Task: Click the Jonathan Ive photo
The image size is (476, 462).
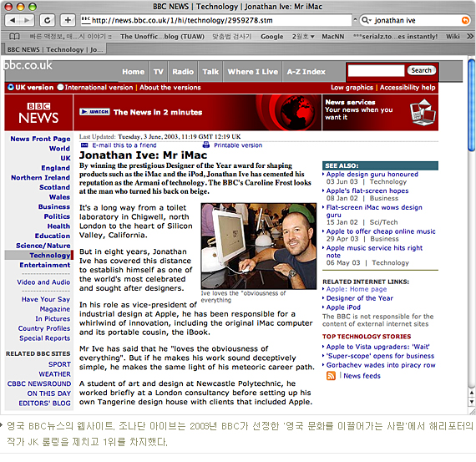Action: pos(259,246)
